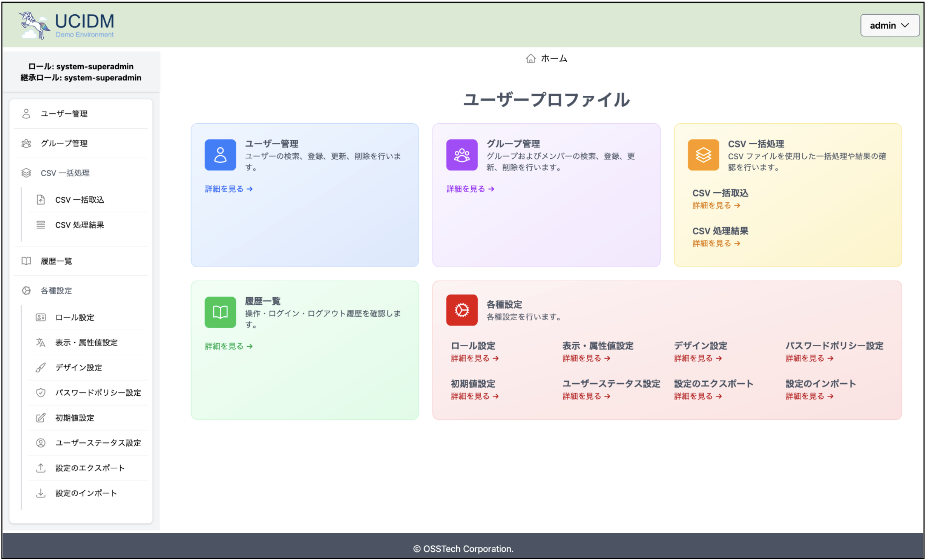
Task: Click the blue user icon on ユーザー管理 card
Action: pos(220,155)
